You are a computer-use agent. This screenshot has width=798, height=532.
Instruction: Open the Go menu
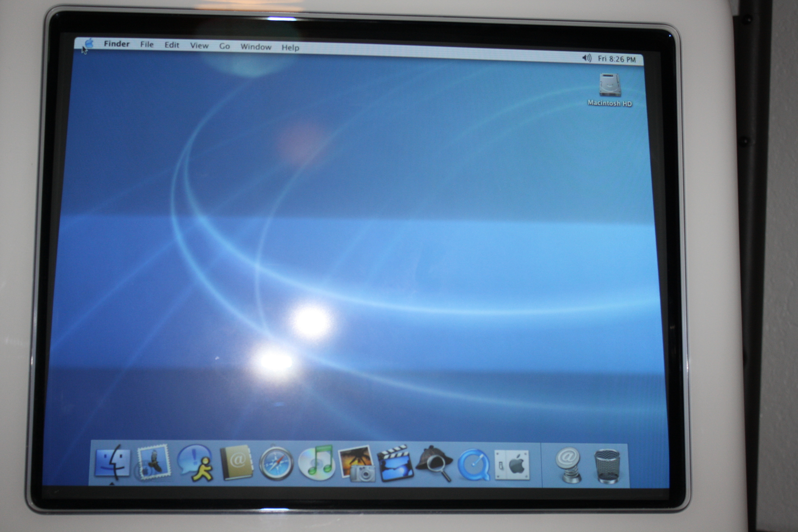[x=224, y=46]
